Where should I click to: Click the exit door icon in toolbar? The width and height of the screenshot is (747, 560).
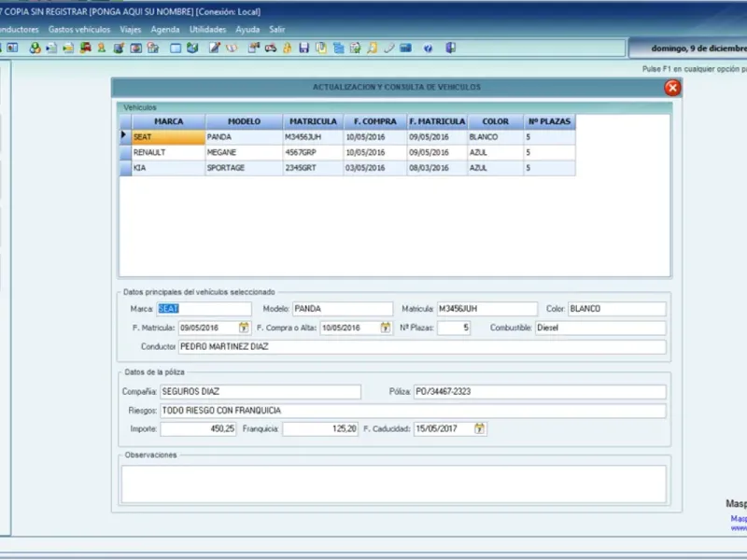coord(450,47)
